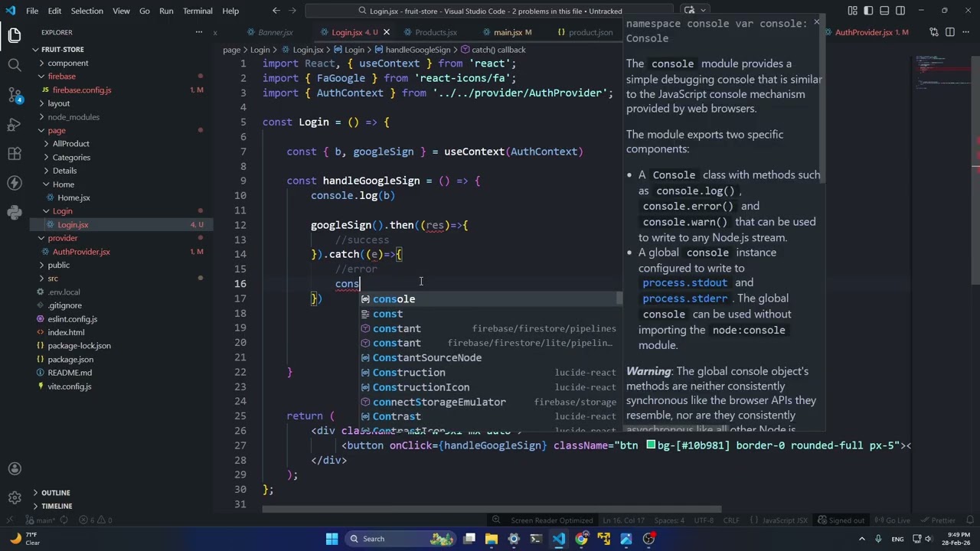Click the editor horizontal scrollbar
980x551 pixels.
(492, 508)
